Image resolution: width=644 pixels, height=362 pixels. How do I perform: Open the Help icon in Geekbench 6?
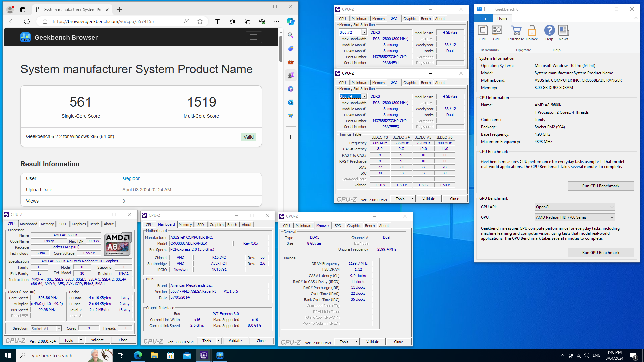(x=549, y=33)
